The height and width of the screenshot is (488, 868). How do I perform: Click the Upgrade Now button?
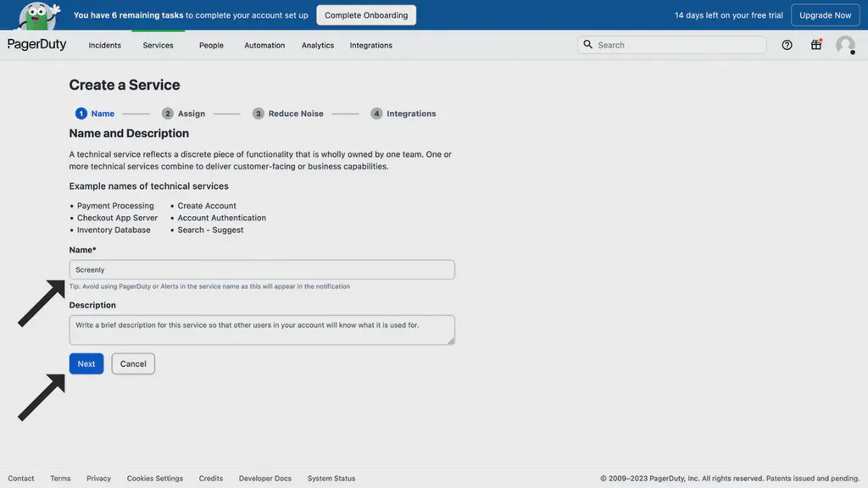(825, 14)
